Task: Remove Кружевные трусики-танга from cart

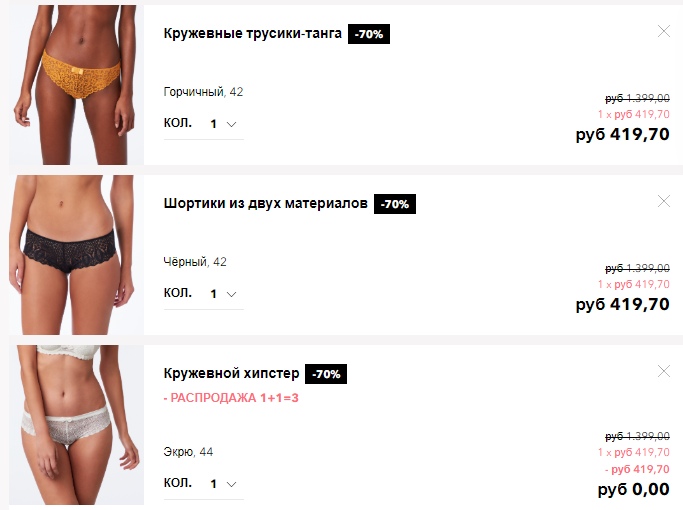Action: coord(663,31)
